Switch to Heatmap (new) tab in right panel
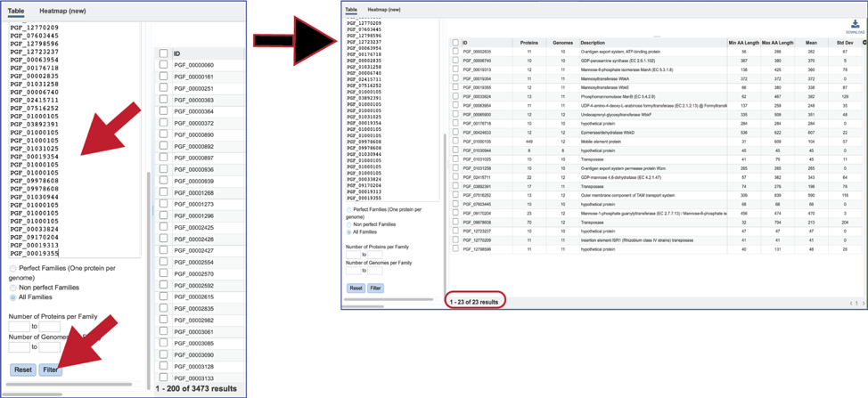This screenshot has width=868, height=398. (x=383, y=10)
